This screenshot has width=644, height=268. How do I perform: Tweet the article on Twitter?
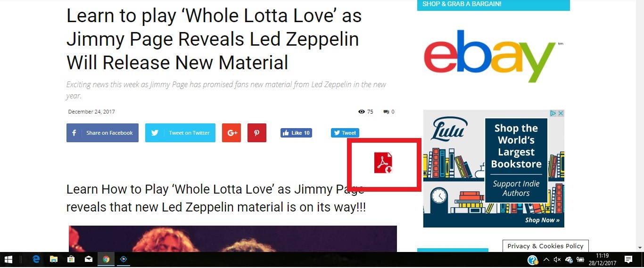pos(180,133)
